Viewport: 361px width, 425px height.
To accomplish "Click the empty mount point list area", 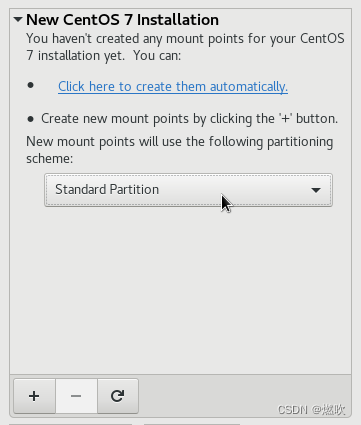I will (180, 290).
